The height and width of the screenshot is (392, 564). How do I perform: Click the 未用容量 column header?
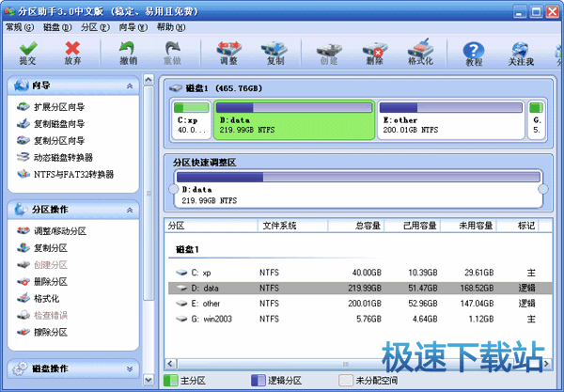[469, 226]
